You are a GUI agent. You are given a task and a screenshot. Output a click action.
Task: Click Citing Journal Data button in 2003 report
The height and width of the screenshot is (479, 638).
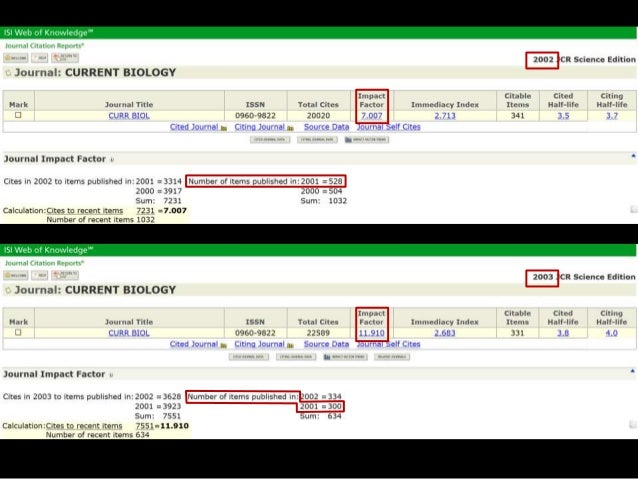(296, 357)
